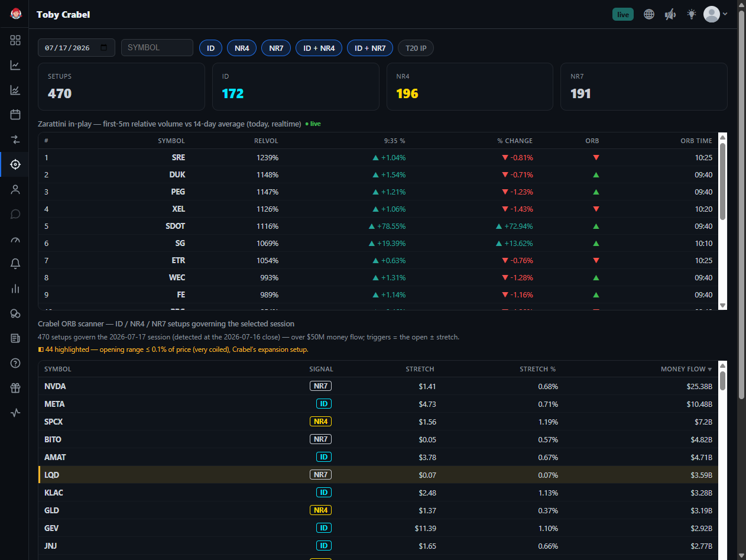Toggle the ID + NR7 filter pill
The image size is (746, 560).
click(x=370, y=48)
